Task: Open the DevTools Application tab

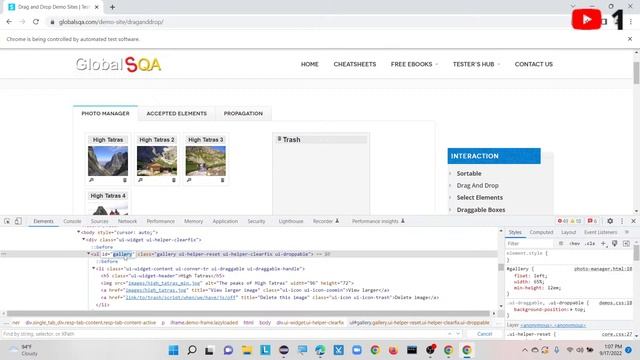Action: pos(225,221)
